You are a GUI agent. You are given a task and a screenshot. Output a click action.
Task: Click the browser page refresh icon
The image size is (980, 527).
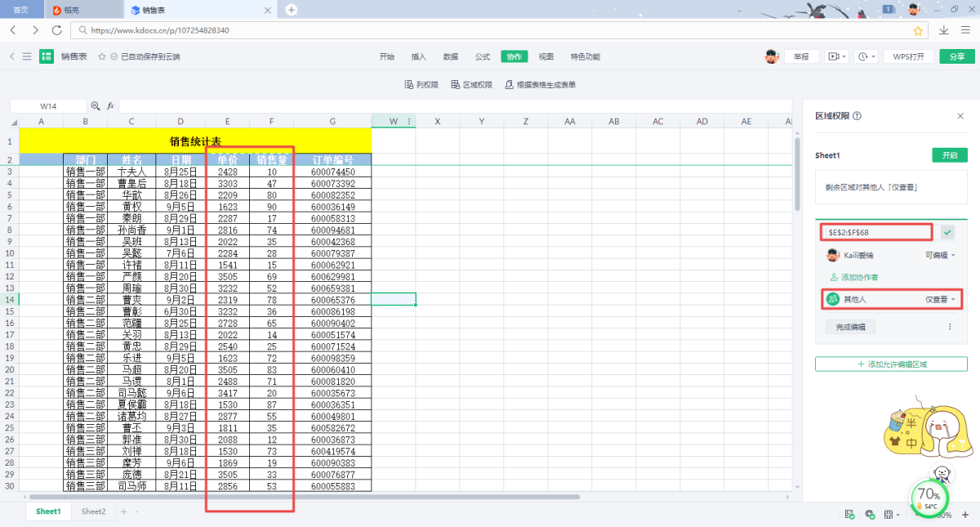point(56,30)
